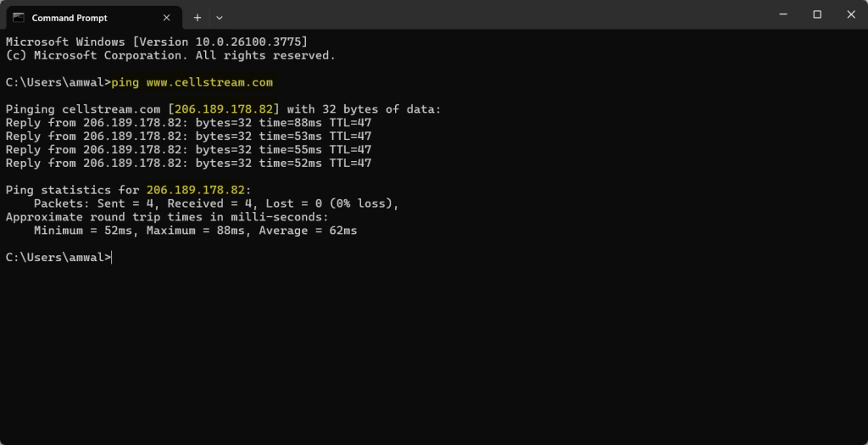Viewport: 868px width, 445px height.
Task: Click the Average = 62ms text
Action: (x=308, y=231)
